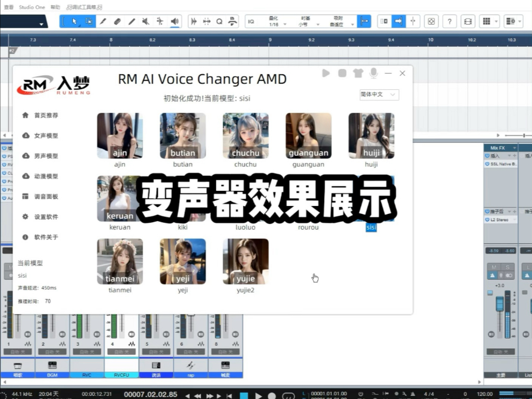The height and width of the screenshot is (399, 532).
Task: Choose the yeji voice model thumbnail
Action: pos(182,261)
